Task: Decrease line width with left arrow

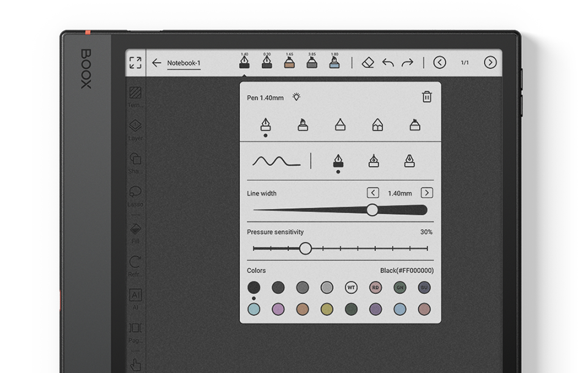Action: pos(373,193)
